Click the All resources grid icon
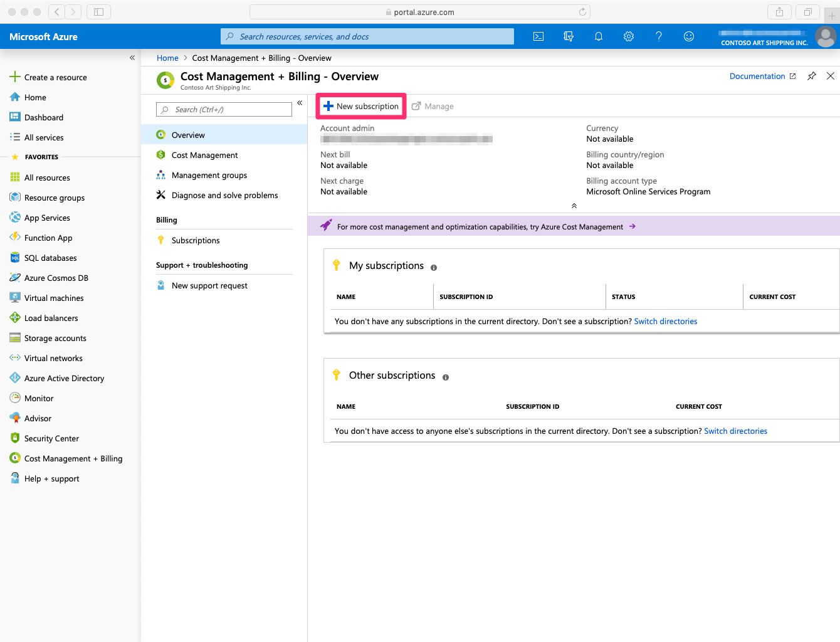The width and height of the screenshot is (840, 642). click(15, 177)
